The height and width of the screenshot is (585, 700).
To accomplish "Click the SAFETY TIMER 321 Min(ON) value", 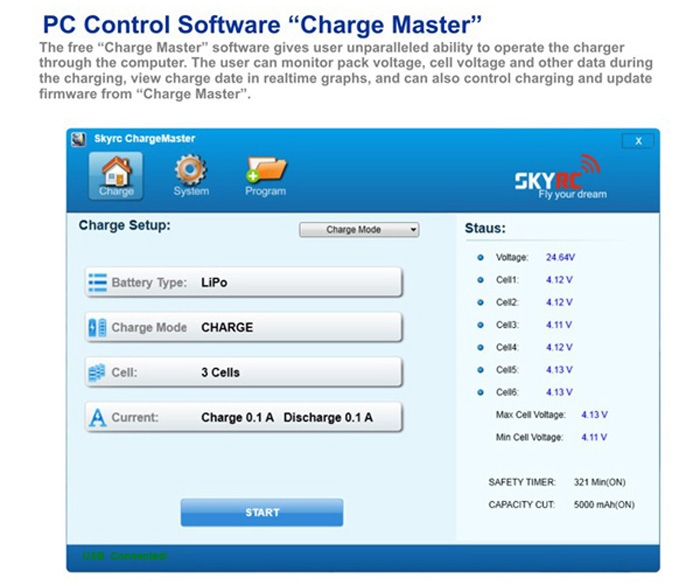I will (600, 482).
